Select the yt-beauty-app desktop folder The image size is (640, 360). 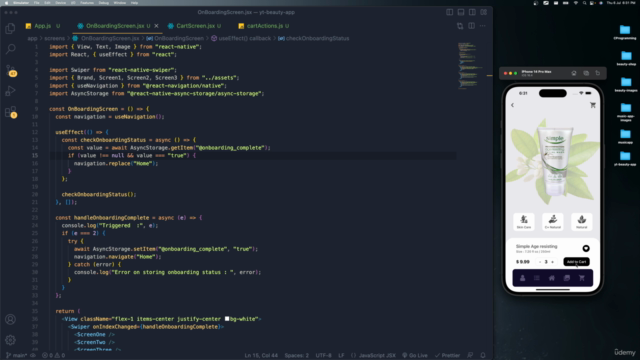pos(625,158)
